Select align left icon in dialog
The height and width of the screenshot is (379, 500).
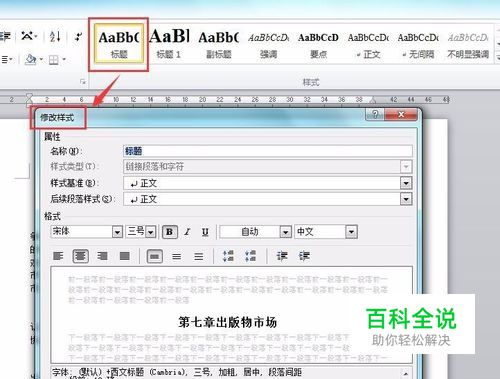coord(58,256)
